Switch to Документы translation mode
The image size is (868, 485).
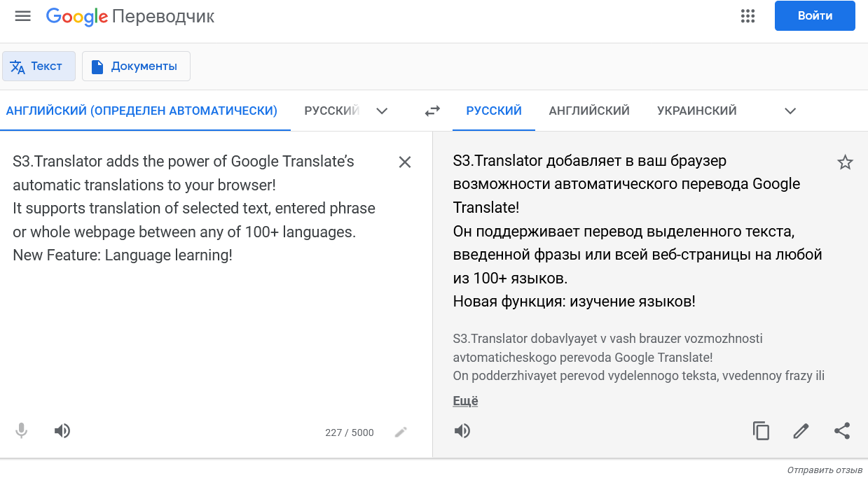136,66
